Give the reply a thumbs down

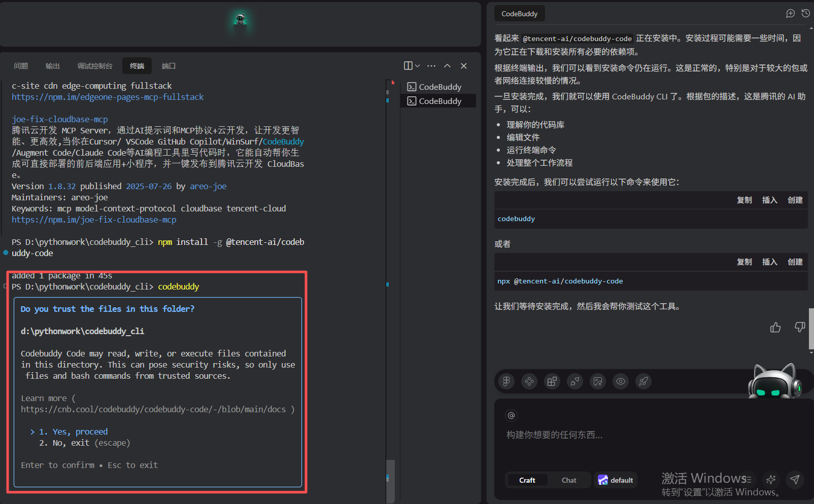click(800, 328)
